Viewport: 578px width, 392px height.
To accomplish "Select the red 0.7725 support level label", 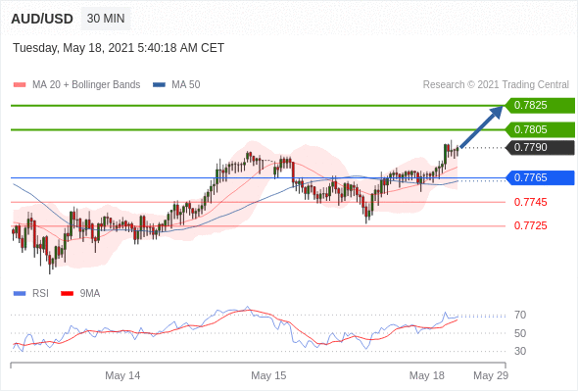I will coord(530,225).
